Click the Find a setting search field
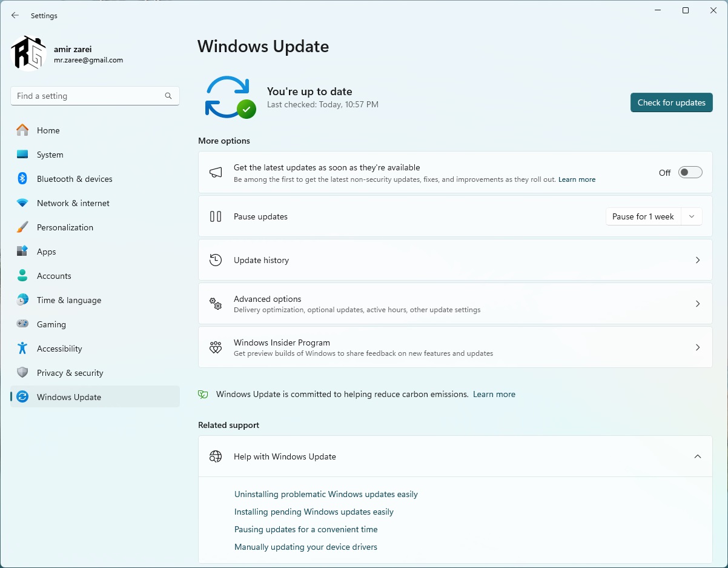Viewport: 728px width, 568px height. click(88, 96)
